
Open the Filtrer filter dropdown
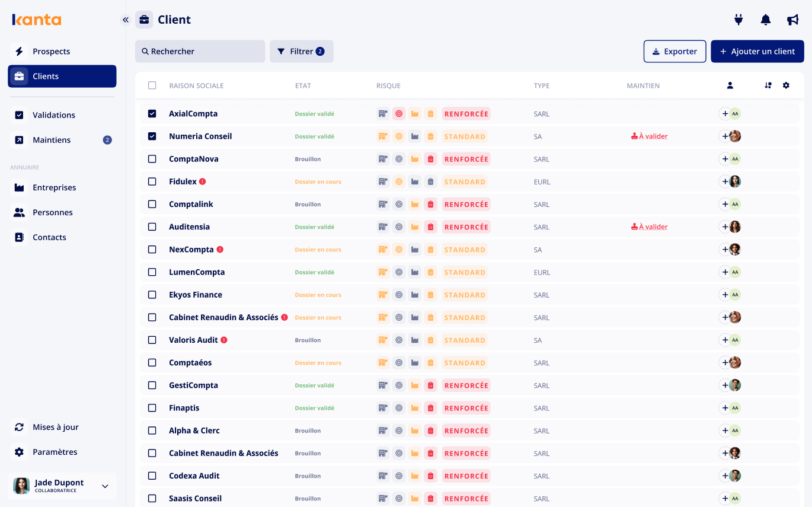302,52
